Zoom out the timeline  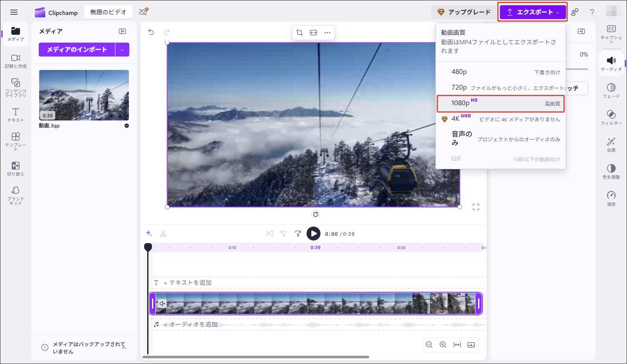point(429,345)
